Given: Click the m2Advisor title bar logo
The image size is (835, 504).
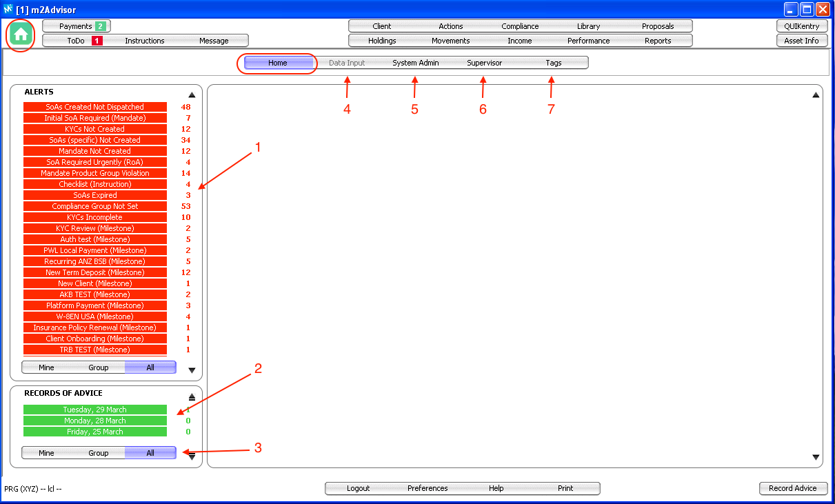Looking at the screenshot, I should tap(8, 10).
